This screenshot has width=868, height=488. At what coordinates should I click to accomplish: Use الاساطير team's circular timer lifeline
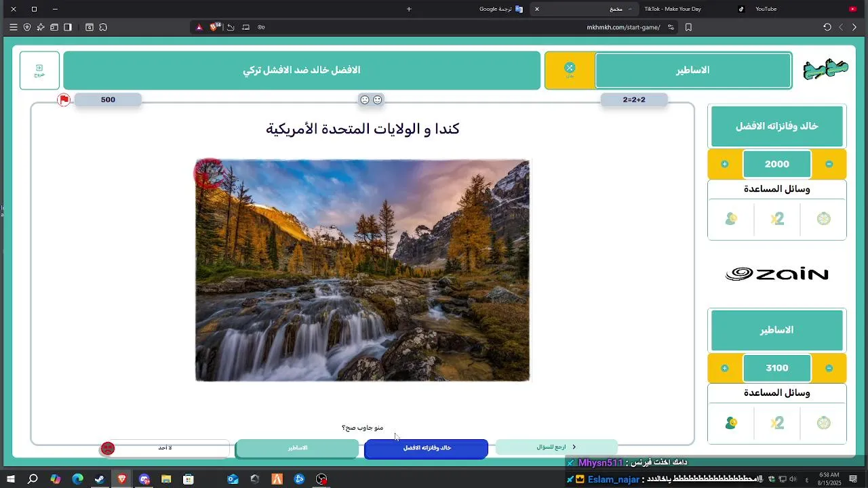pyautogui.click(x=823, y=423)
